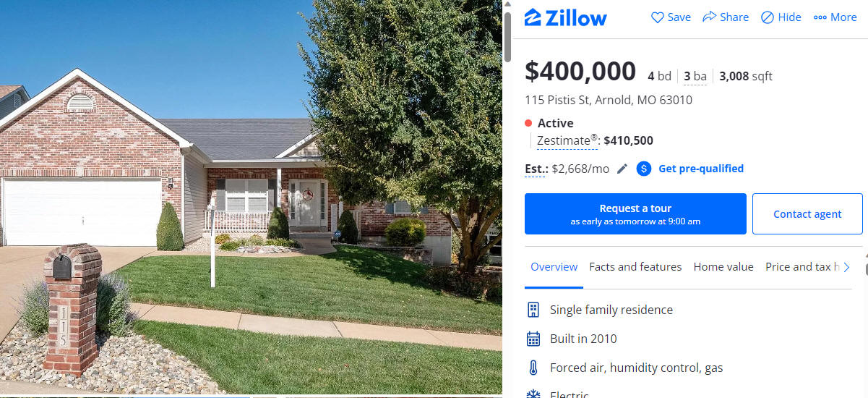Screen dimensions: 868x398
Task: Click the calendar icon beside Built in 2010
Action: (533, 339)
